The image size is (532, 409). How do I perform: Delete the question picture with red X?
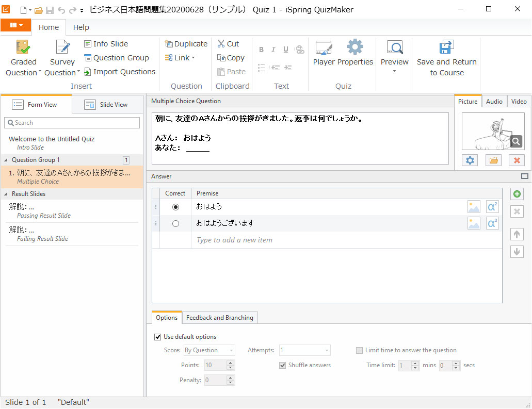point(517,160)
